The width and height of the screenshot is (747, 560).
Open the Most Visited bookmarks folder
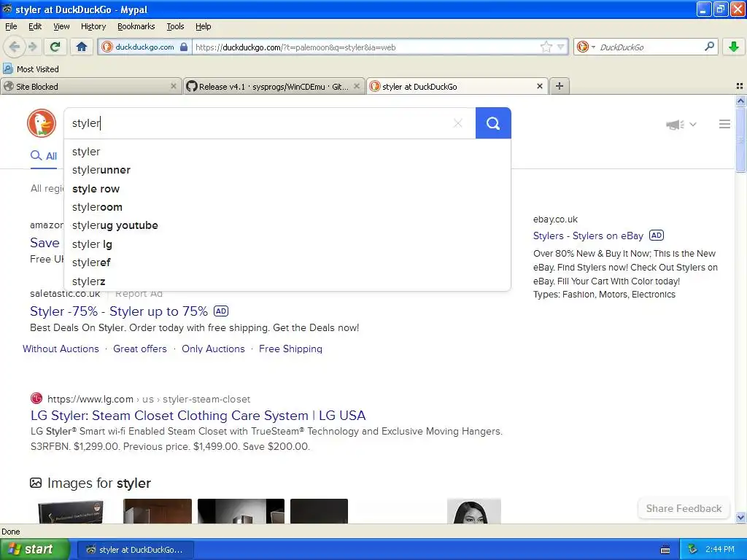click(31, 69)
